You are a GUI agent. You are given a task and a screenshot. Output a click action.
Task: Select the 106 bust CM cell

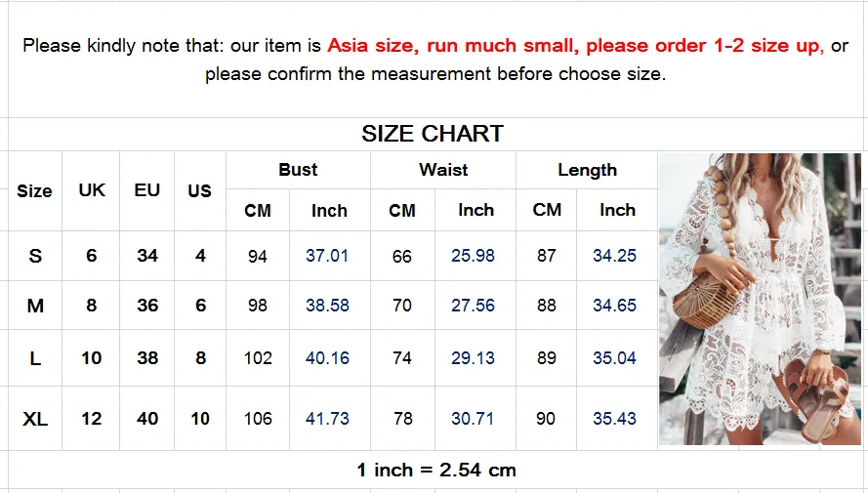258,419
